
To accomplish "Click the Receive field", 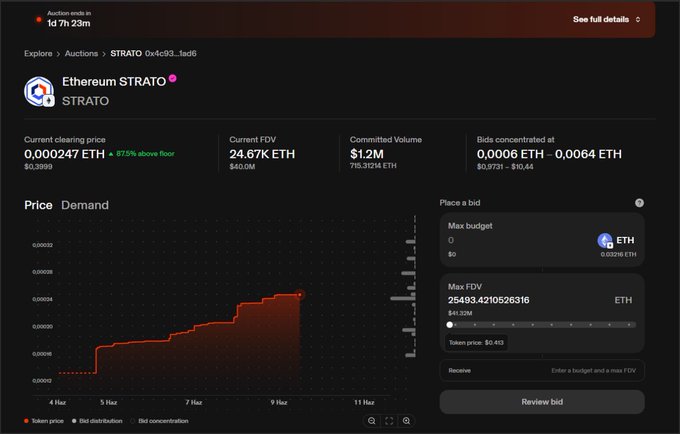I will tap(542, 371).
